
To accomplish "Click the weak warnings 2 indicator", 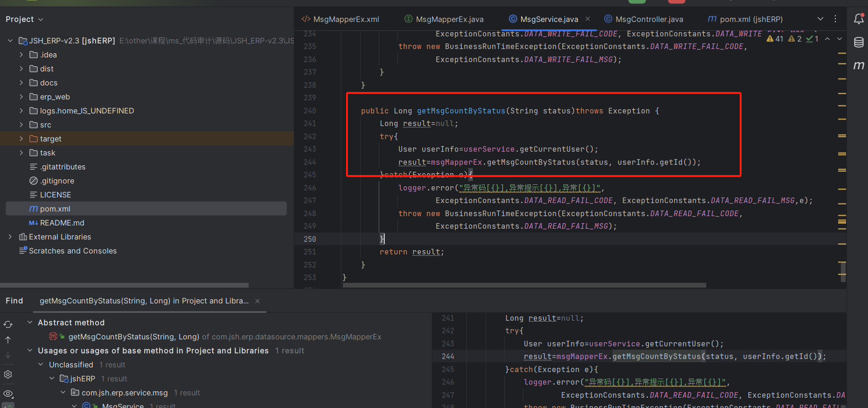I will 795,39.
